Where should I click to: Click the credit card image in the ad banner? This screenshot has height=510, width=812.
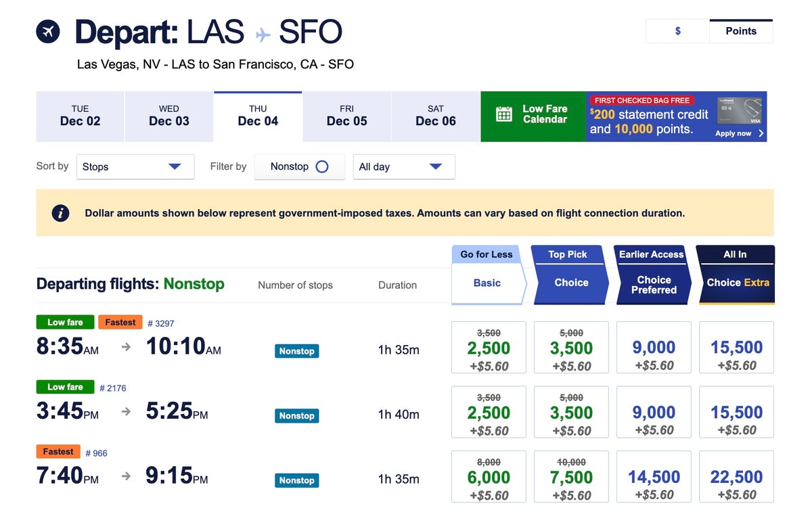(x=739, y=111)
